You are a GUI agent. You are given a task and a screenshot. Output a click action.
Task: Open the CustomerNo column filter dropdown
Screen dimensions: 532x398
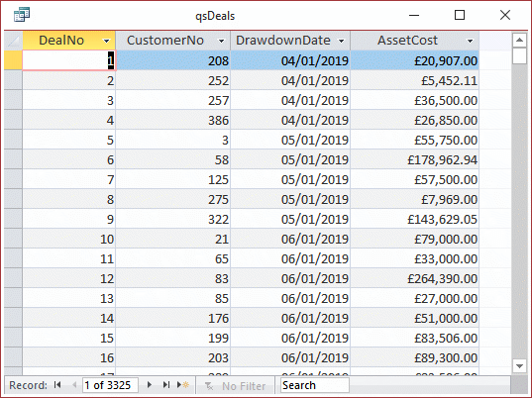pos(222,41)
